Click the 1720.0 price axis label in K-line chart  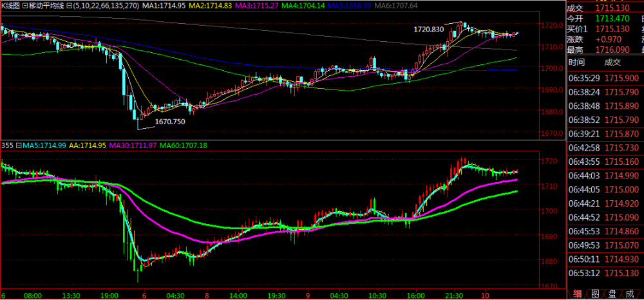[552, 24]
